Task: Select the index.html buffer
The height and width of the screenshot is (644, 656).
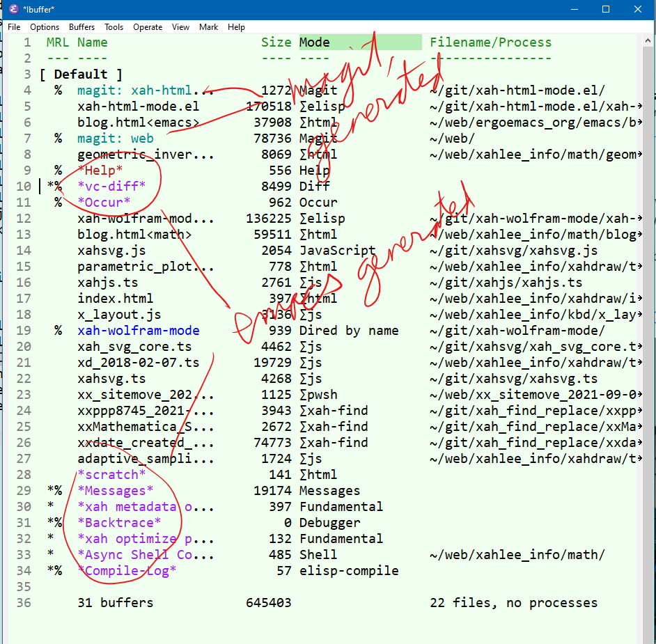Action: pyautogui.click(x=116, y=299)
